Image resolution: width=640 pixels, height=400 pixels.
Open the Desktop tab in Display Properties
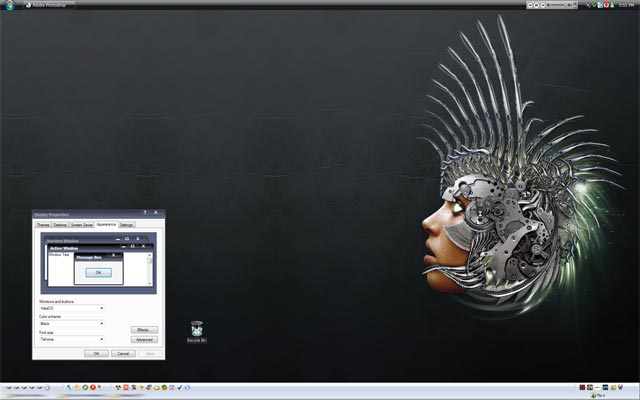60,225
